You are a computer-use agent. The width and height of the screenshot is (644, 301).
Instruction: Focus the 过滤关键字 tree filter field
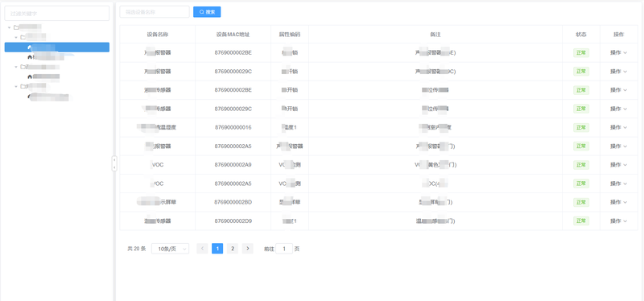coord(56,13)
